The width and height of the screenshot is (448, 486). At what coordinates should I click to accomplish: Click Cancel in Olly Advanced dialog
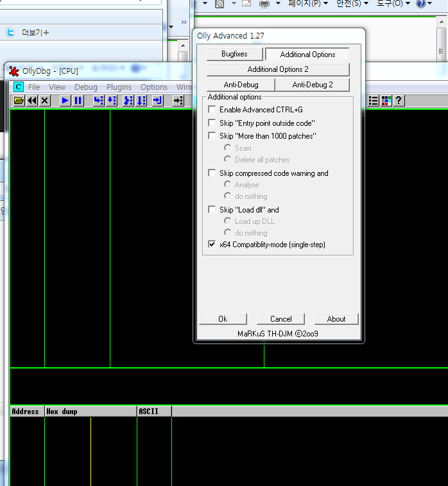pyautogui.click(x=280, y=319)
